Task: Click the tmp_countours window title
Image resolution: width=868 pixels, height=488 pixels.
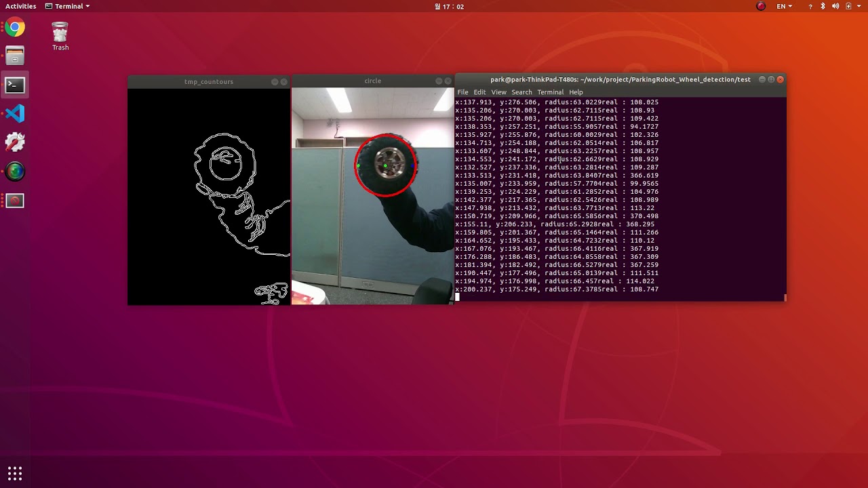Action: (209, 81)
